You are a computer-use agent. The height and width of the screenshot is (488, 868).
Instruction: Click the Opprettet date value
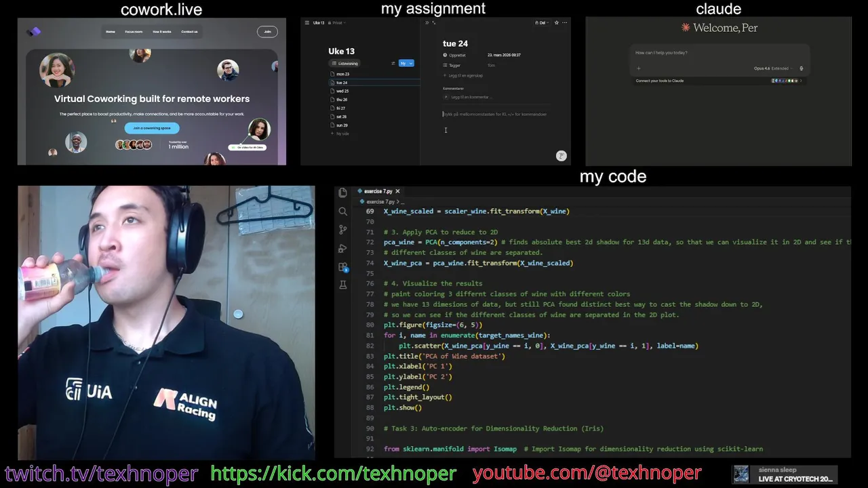pos(504,55)
